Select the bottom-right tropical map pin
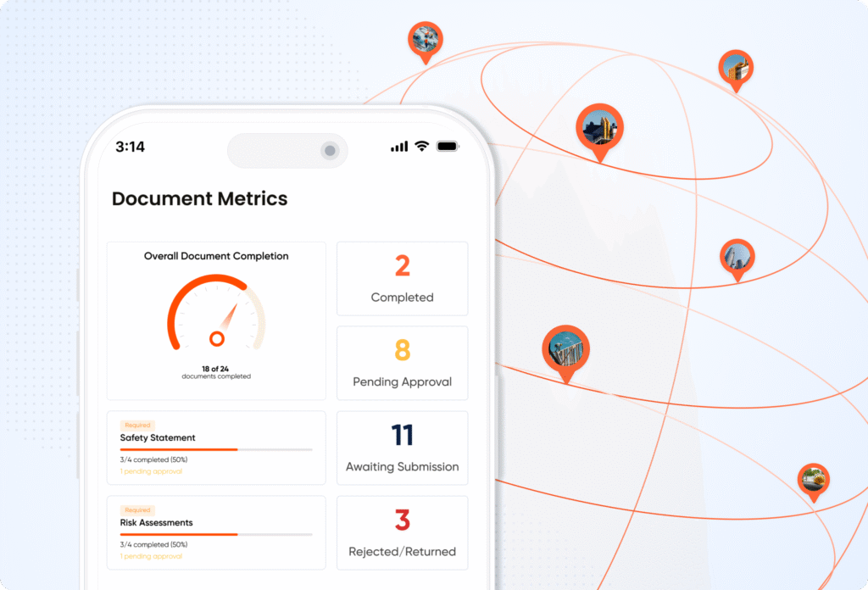The height and width of the screenshot is (590, 868). click(813, 479)
